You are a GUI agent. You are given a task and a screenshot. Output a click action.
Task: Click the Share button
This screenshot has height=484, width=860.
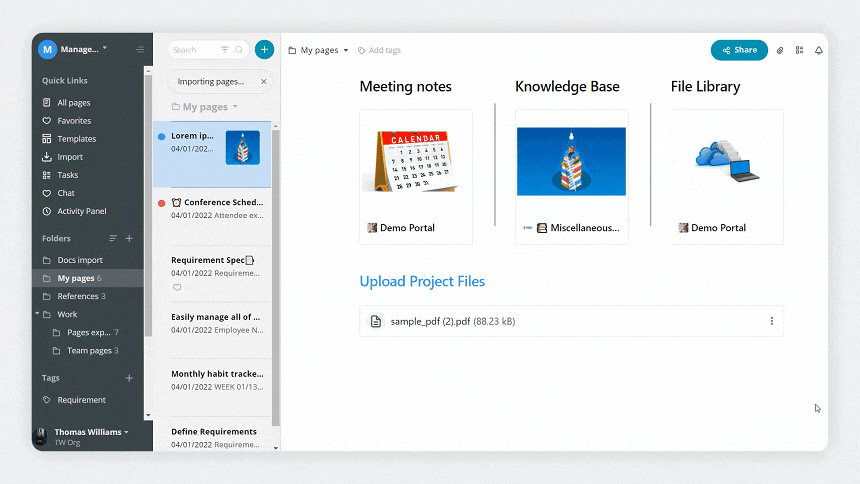pos(739,50)
